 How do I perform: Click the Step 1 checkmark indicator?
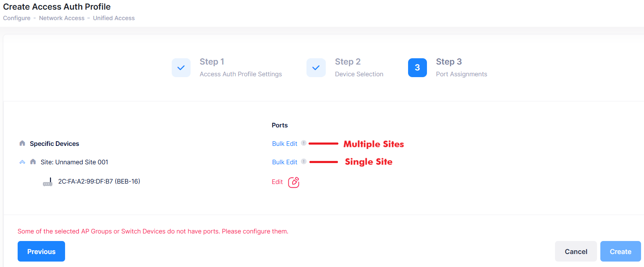tap(181, 67)
